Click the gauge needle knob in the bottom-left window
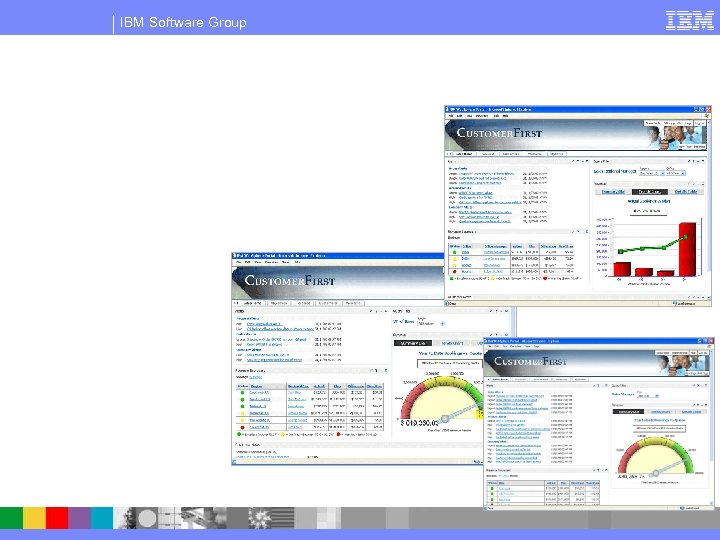This screenshot has width=720, height=540. (444, 419)
